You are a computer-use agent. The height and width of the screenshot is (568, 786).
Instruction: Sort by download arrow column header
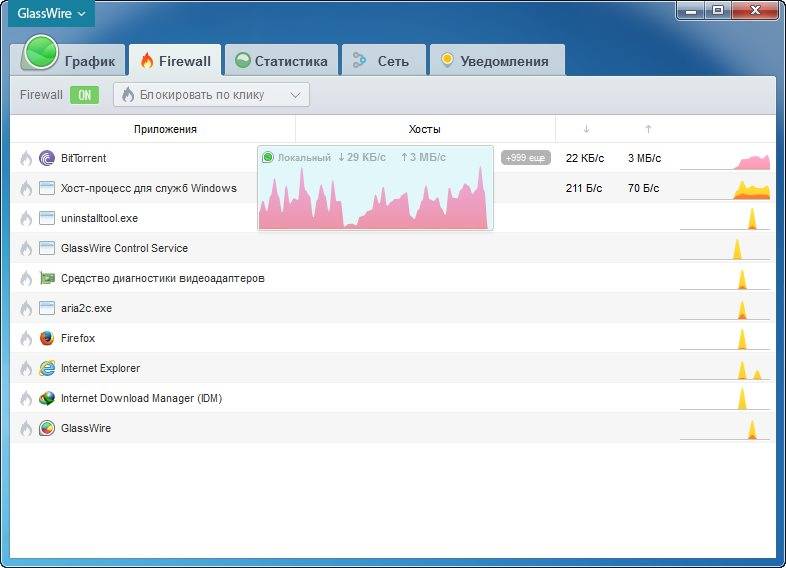(x=586, y=129)
